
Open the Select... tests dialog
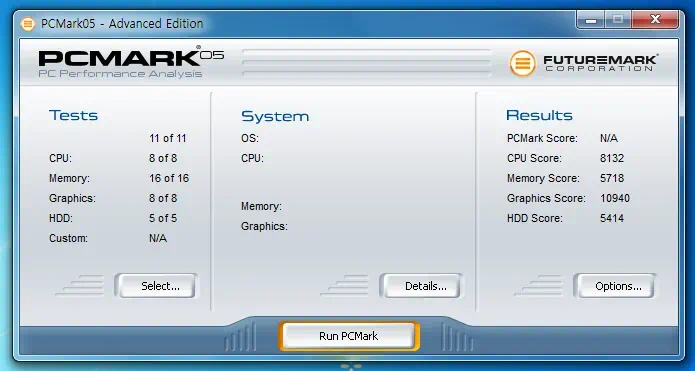(155, 286)
